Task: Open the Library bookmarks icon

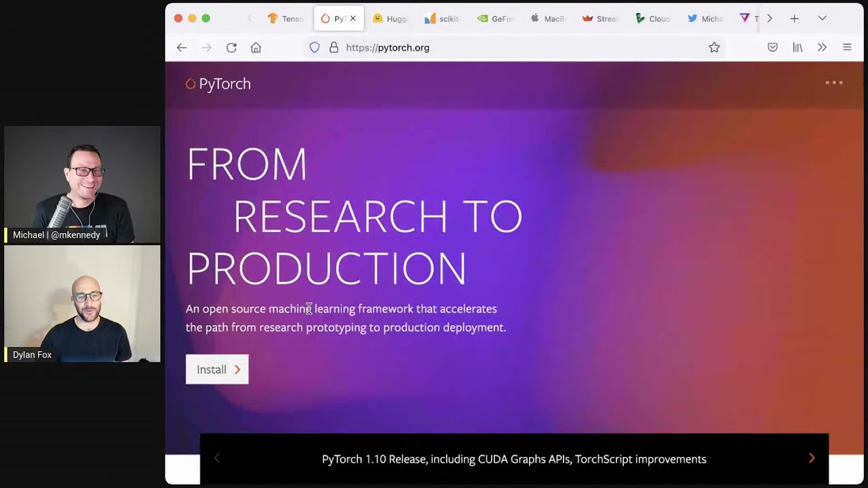Action: point(797,47)
